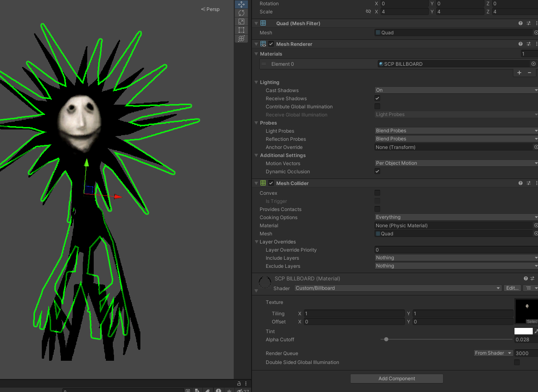Viewport: 538px width, 392px height.
Task: Enable Double Sided Global Illumination
Action: [517, 362]
